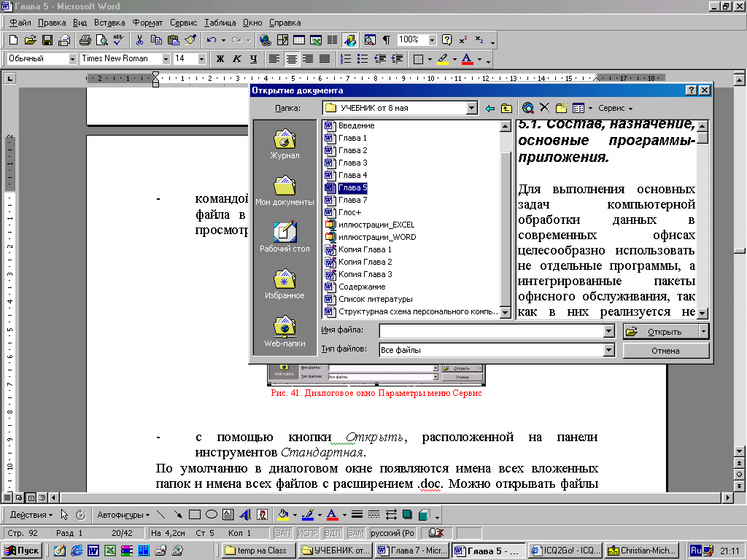The height and width of the screenshot is (560, 747).
Task: Undo last action arrow icon
Action: (x=212, y=40)
